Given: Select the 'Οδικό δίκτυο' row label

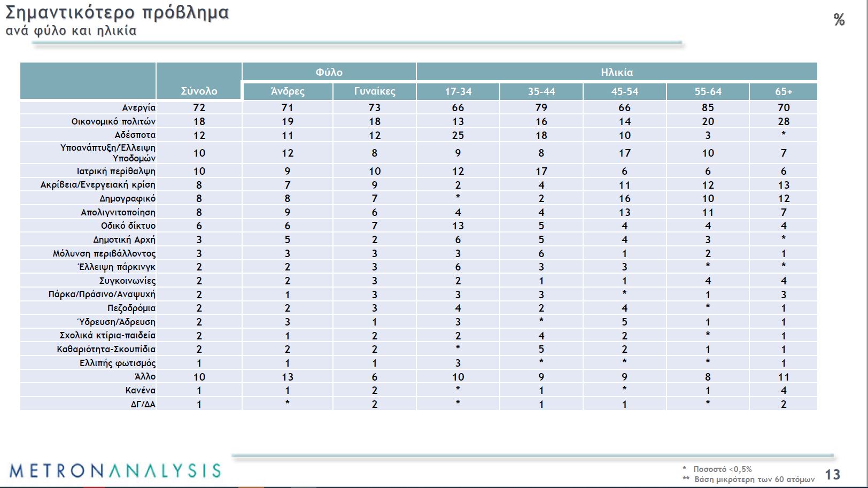Looking at the screenshot, I should tap(128, 226).
